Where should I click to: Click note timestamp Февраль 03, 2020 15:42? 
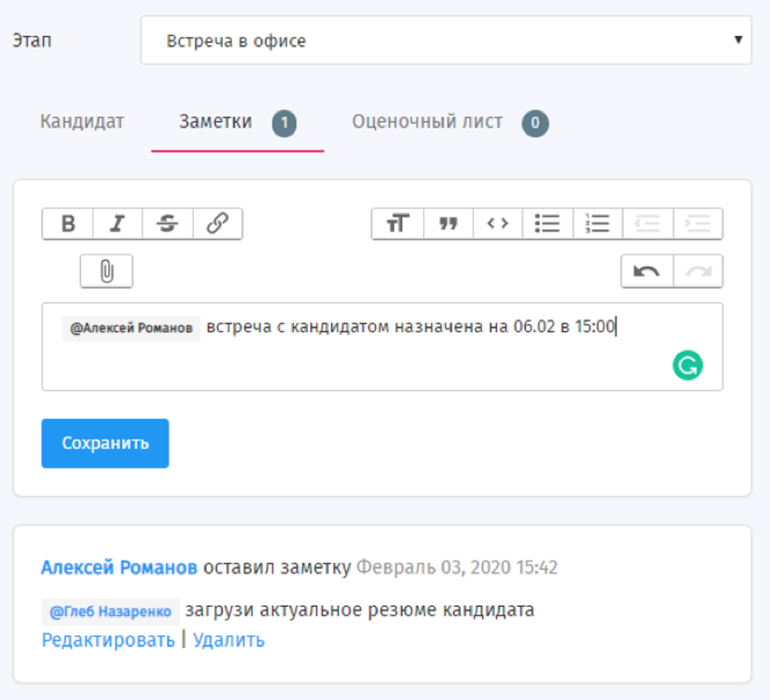pyautogui.click(x=457, y=568)
